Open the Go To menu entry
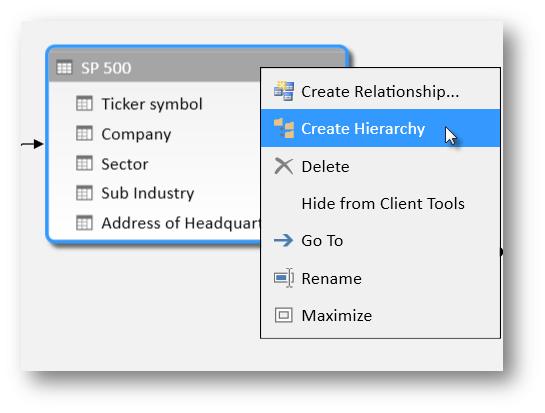 click(380, 241)
